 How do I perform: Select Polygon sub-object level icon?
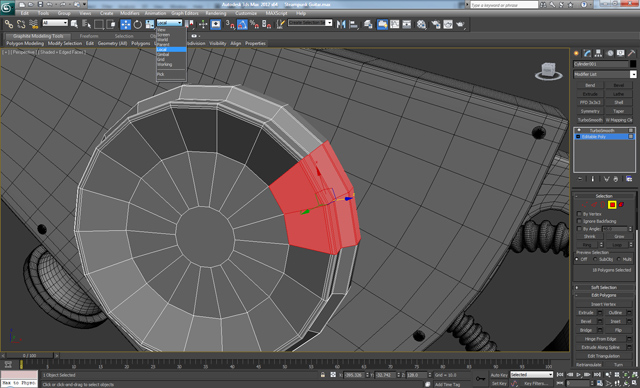612,205
